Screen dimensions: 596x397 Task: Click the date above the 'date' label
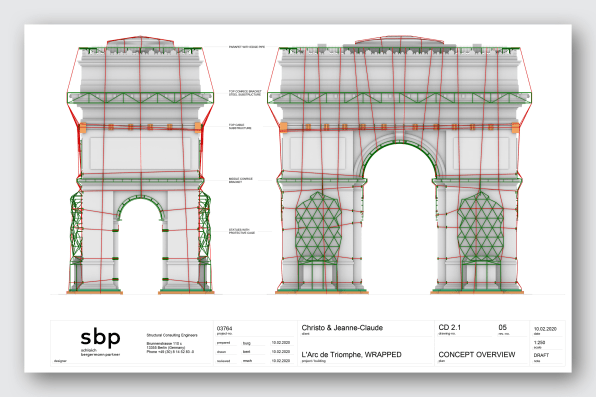pyautogui.click(x=545, y=329)
